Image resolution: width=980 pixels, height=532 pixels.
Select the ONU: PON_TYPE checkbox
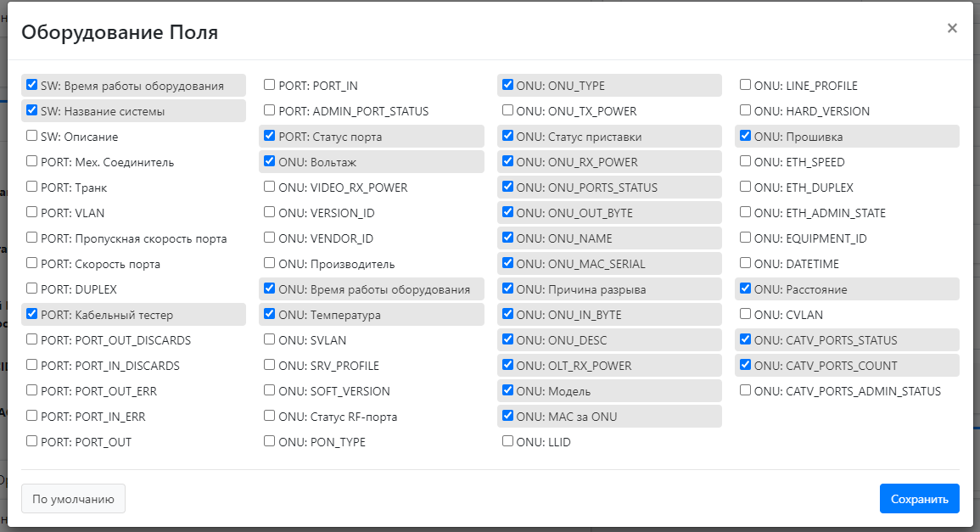(x=270, y=441)
